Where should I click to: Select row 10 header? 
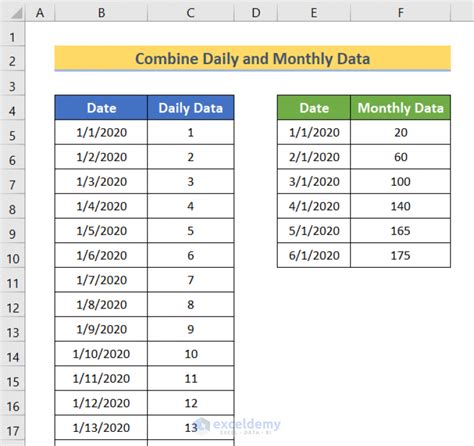[x=12, y=256]
